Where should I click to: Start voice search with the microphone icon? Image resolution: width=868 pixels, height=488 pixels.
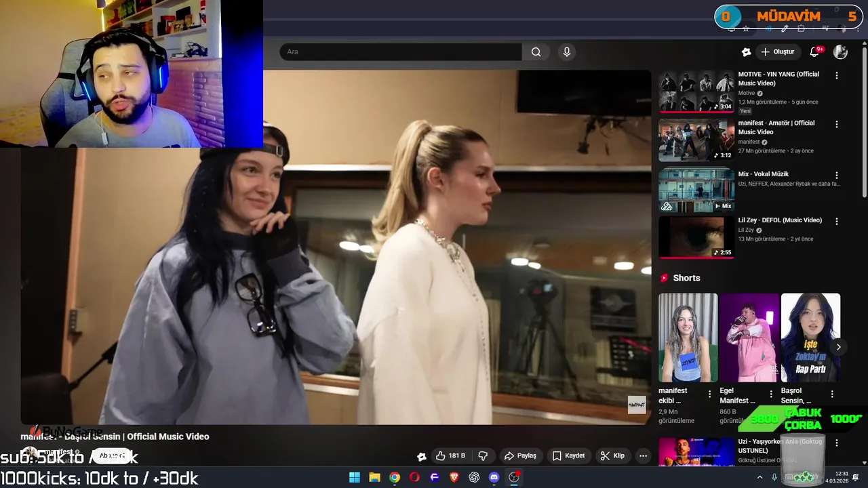click(x=567, y=52)
